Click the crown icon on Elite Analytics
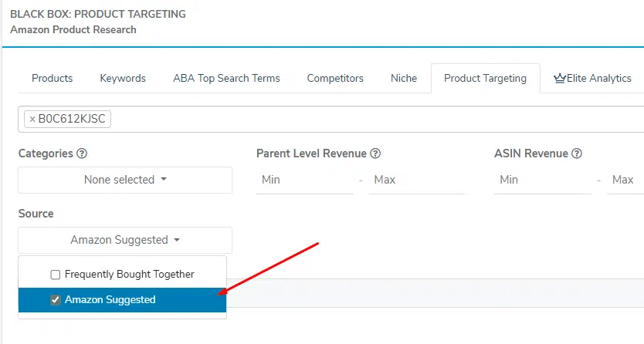 560,78
